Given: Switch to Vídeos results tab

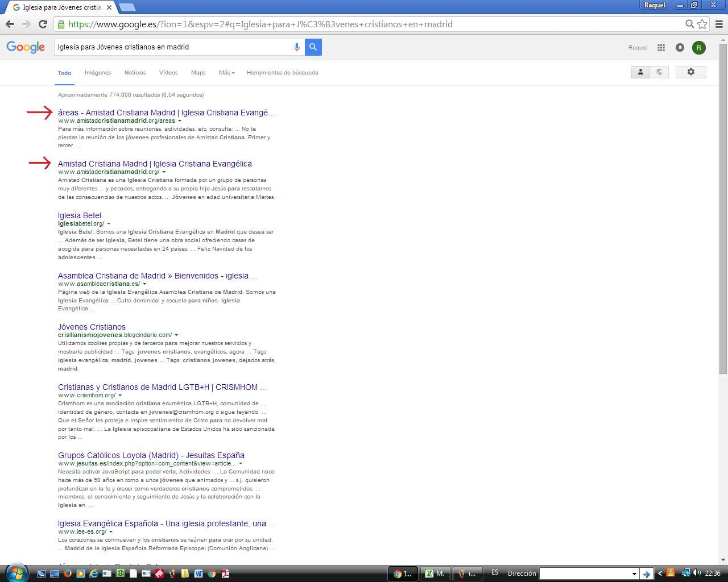Looking at the screenshot, I should (168, 73).
